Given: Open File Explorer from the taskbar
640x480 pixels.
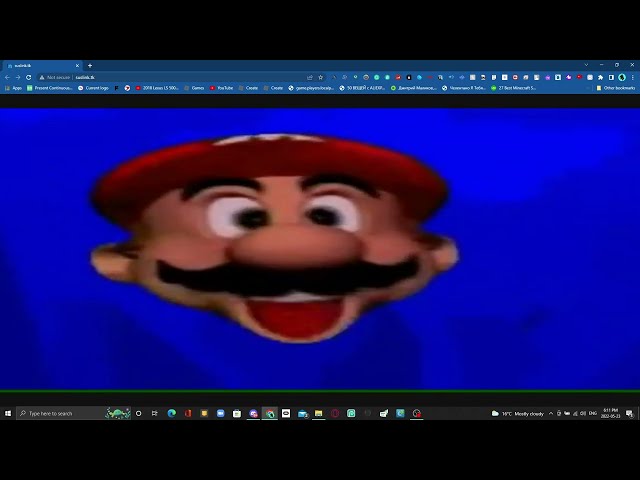Looking at the screenshot, I should (319, 413).
